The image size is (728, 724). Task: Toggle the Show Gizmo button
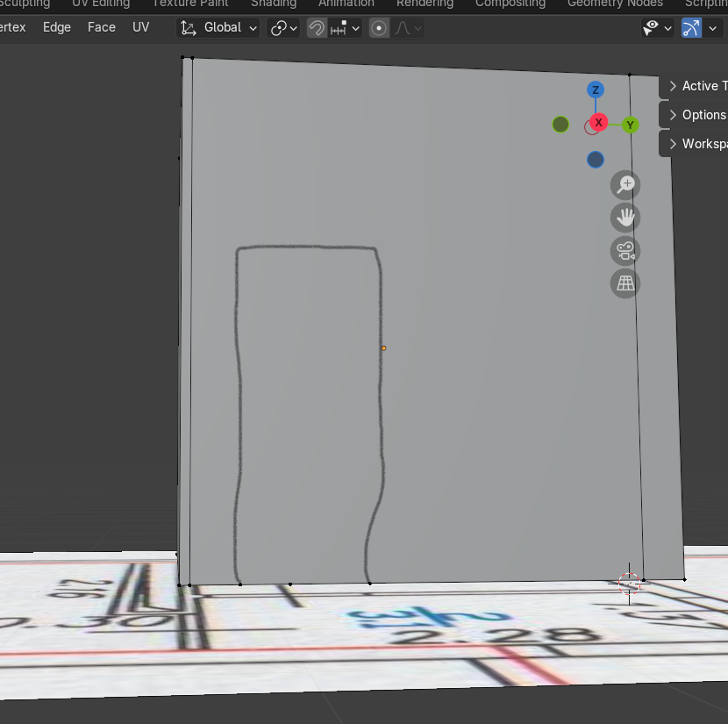pyautogui.click(x=692, y=28)
